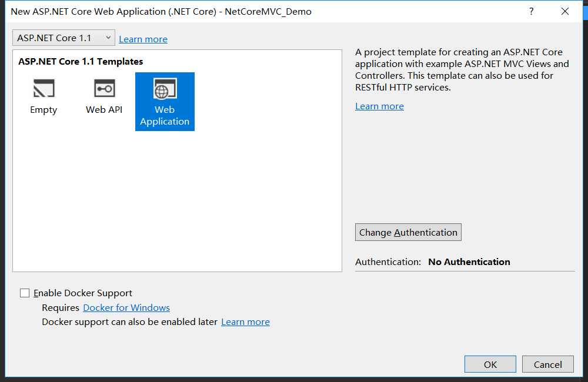The image size is (588, 382).
Task: Open Learn more link beside version dropdown
Action: (143, 39)
